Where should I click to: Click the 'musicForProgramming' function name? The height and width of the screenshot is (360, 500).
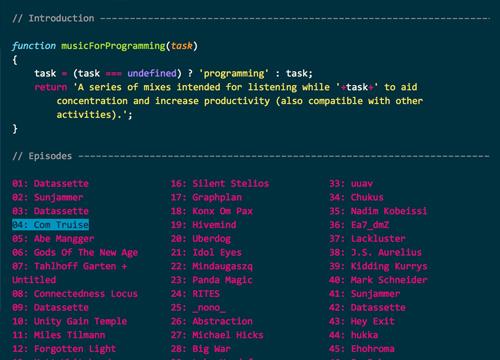[113, 46]
